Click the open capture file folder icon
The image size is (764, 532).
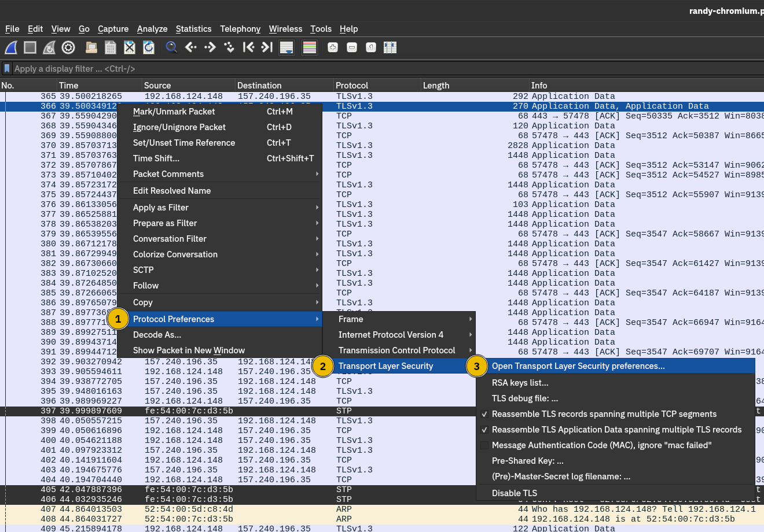91,47
